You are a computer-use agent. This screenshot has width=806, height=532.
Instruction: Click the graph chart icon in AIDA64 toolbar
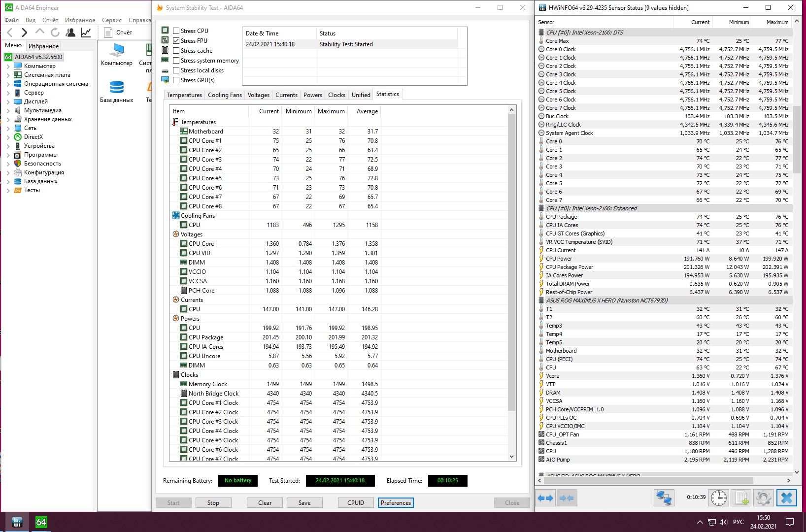click(86, 33)
